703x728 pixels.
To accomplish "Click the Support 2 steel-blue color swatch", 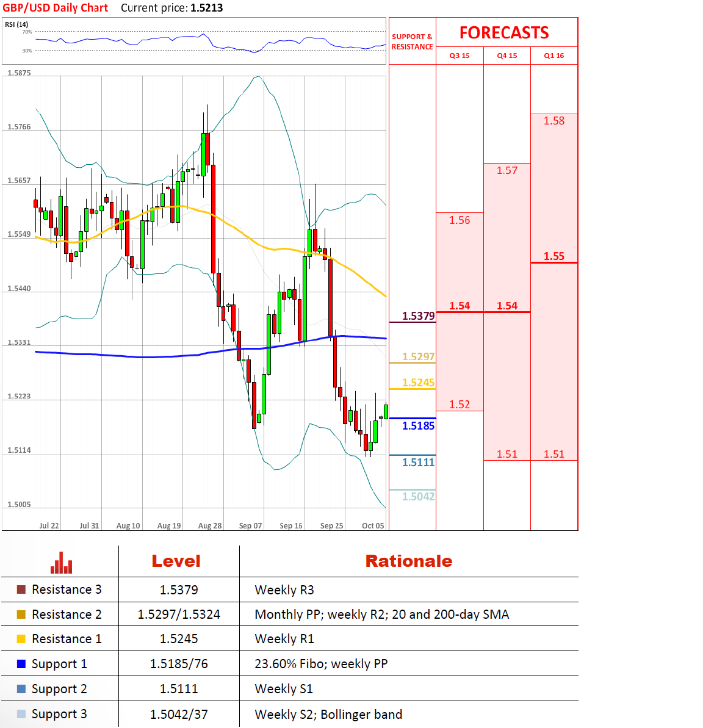I will pyautogui.click(x=21, y=689).
